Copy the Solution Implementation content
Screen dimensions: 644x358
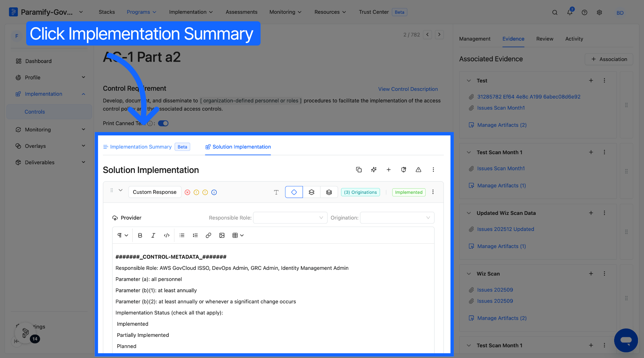(x=359, y=170)
